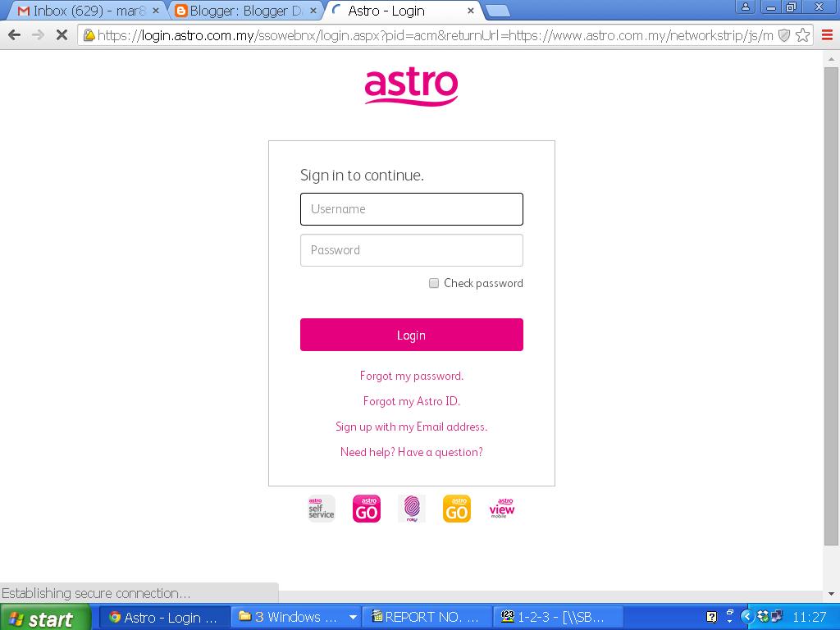Open the Windows start button
The height and width of the screenshot is (630, 840).
click(x=46, y=618)
